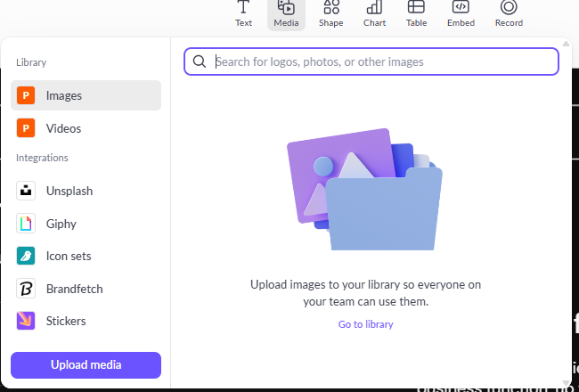Click the Upload media button
Viewport: 579px width, 392px height.
click(86, 365)
